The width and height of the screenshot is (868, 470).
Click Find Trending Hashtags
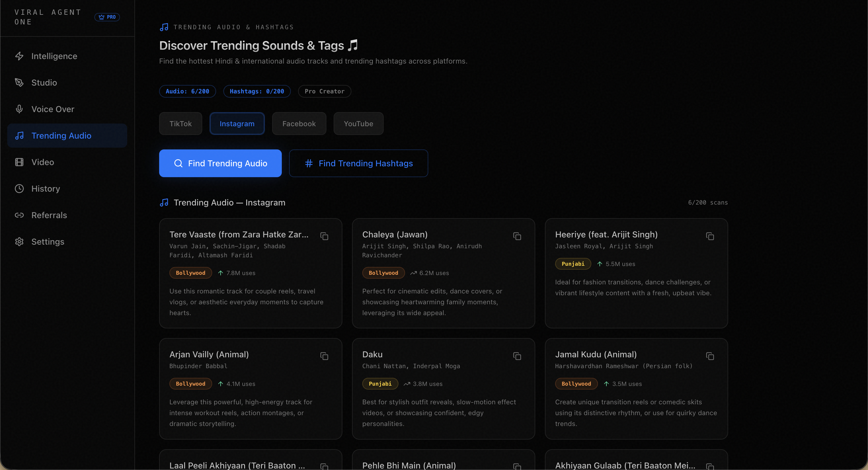[x=359, y=163]
